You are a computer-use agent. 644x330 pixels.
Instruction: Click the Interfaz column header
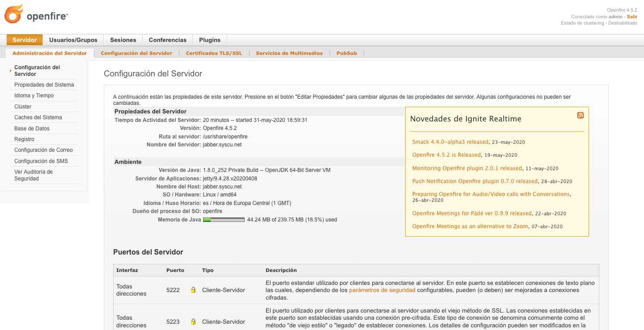click(127, 270)
